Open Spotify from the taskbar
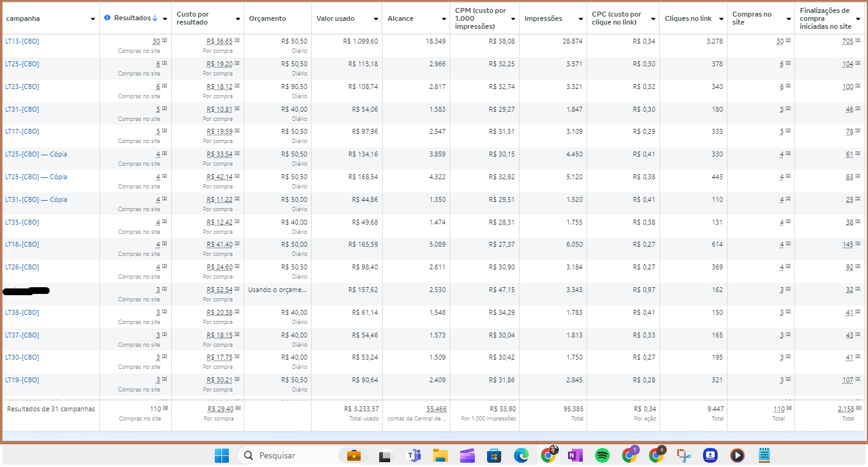 [x=602, y=455]
